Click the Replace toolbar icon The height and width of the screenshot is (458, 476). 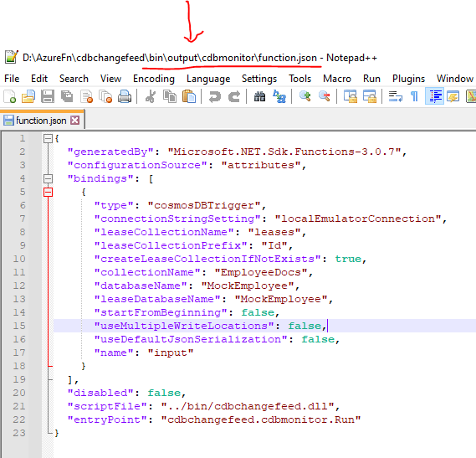[x=279, y=96]
